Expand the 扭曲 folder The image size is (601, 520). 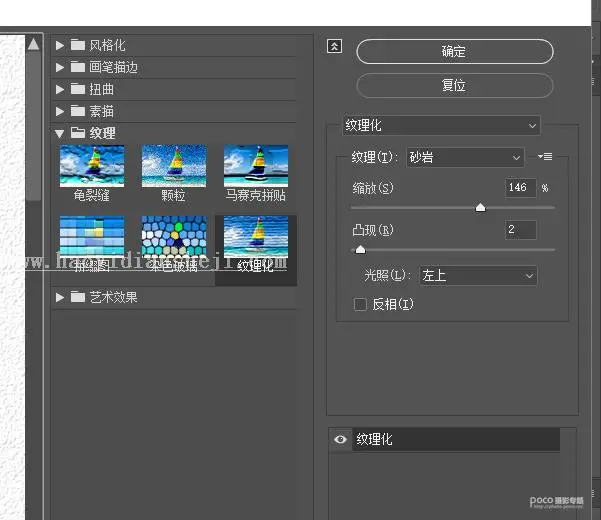point(59,89)
